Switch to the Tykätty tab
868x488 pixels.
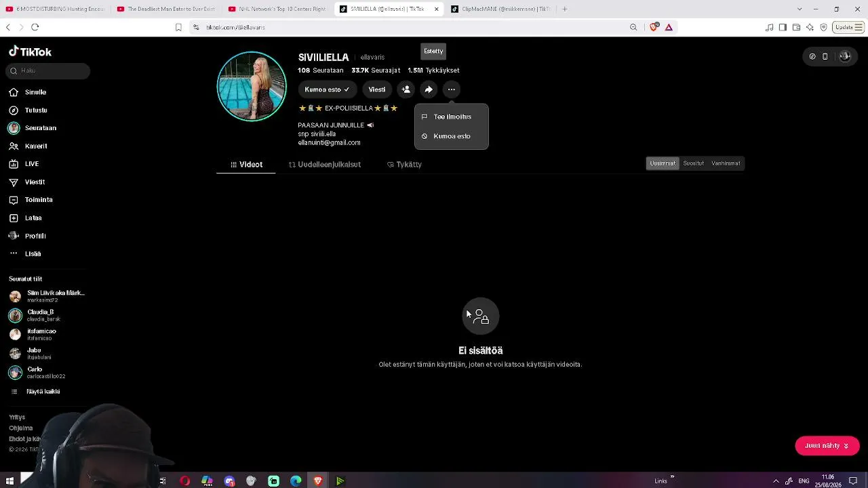tap(404, 165)
